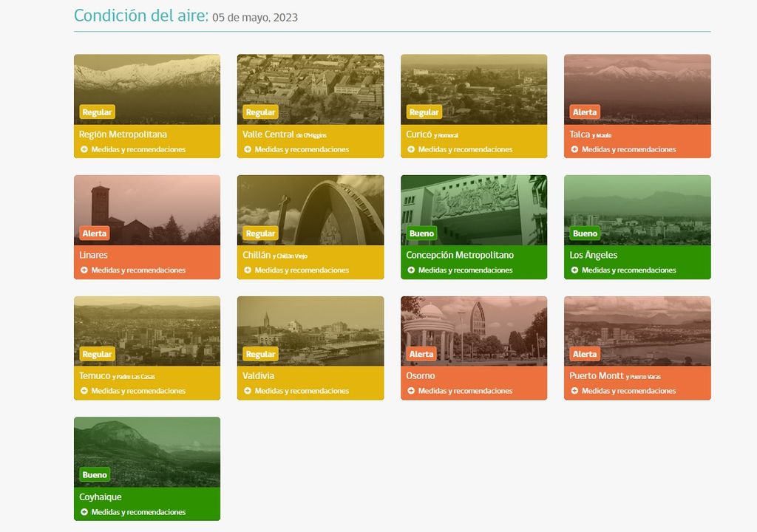This screenshot has height=532, width=757.
Task: Click the Osorno building image
Action: point(473,321)
